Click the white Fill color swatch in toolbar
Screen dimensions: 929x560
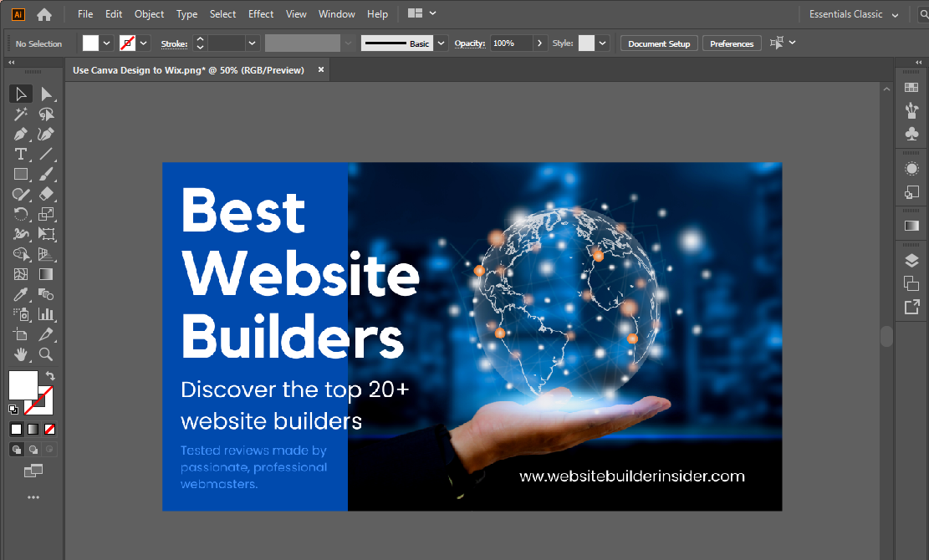23,384
